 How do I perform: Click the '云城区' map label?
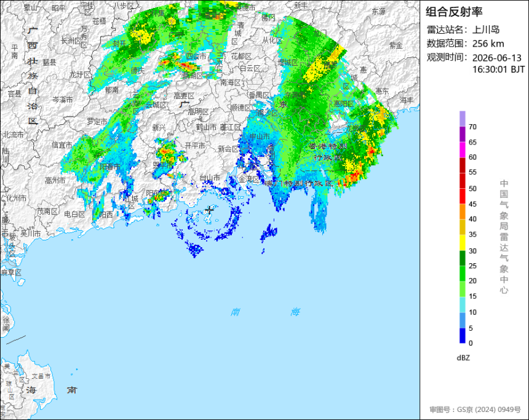(156, 105)
